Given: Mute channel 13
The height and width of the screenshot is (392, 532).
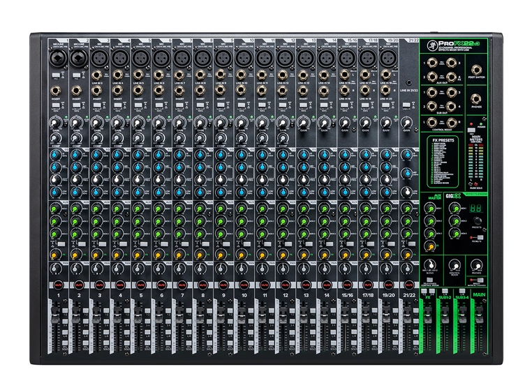Looking at the screenshot, I should click(306, 285).
